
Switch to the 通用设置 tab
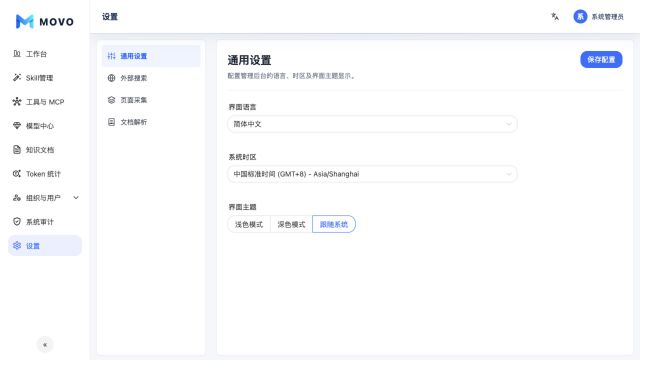click(x=151, y=56)
